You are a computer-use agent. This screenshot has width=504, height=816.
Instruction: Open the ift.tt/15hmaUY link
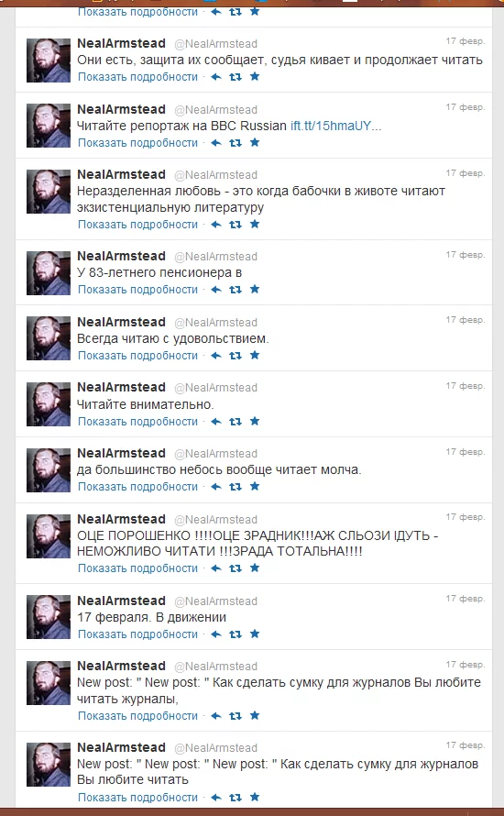point(336,126)
